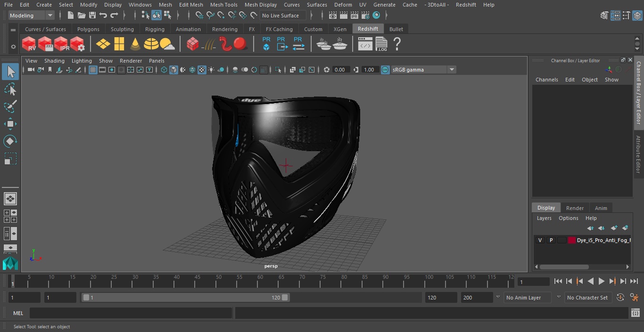Open the Mesh Tools menu

[223, 5]
